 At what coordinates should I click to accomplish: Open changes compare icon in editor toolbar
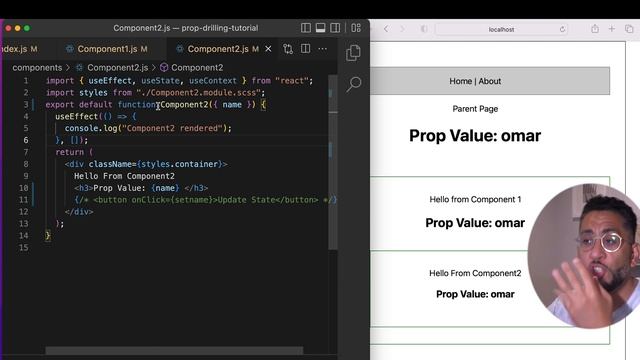[288, 49]
